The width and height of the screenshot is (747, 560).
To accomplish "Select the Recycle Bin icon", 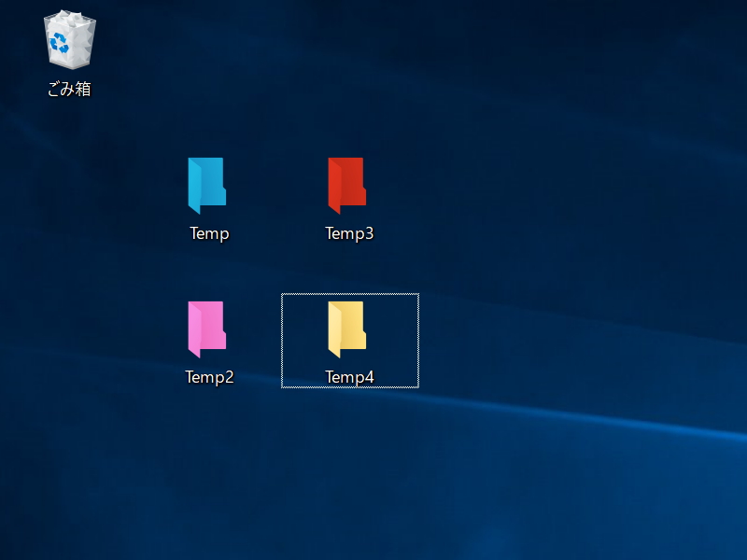I will point(69,40).
